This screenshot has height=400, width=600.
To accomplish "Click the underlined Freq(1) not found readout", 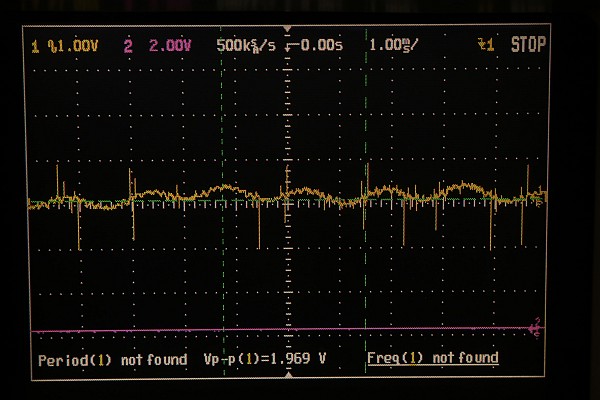I will pyautogui.click(x=432, y=358).
